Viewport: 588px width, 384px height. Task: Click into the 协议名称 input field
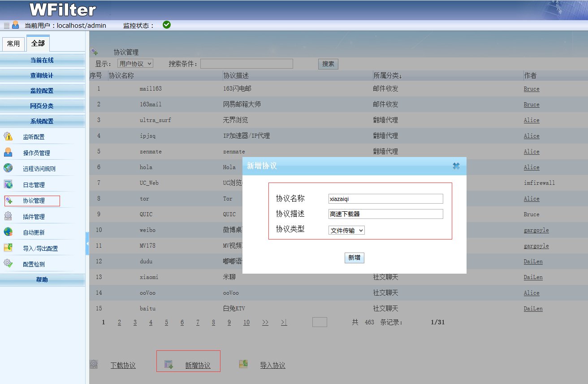click(x=385, y=199)
